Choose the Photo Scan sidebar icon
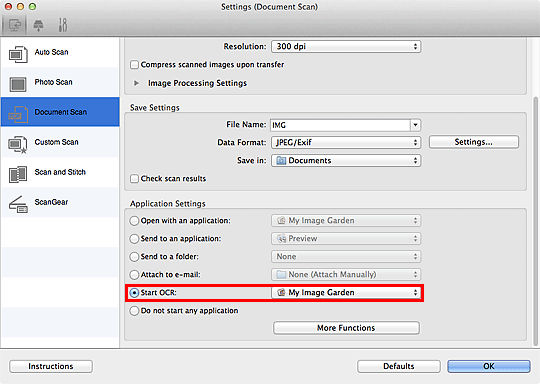Image resolution: width=540 pixels, height=384 pixels. [18, 84]
